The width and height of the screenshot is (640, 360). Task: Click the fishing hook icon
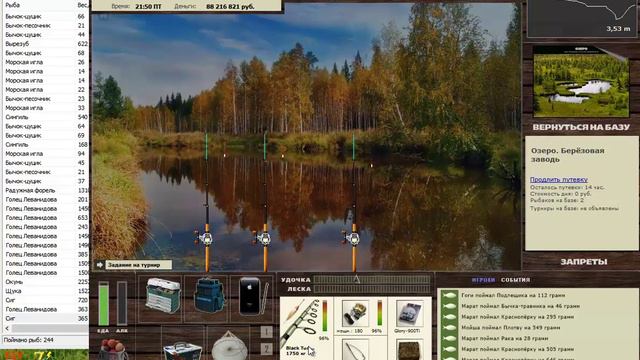tap(355, 351)
